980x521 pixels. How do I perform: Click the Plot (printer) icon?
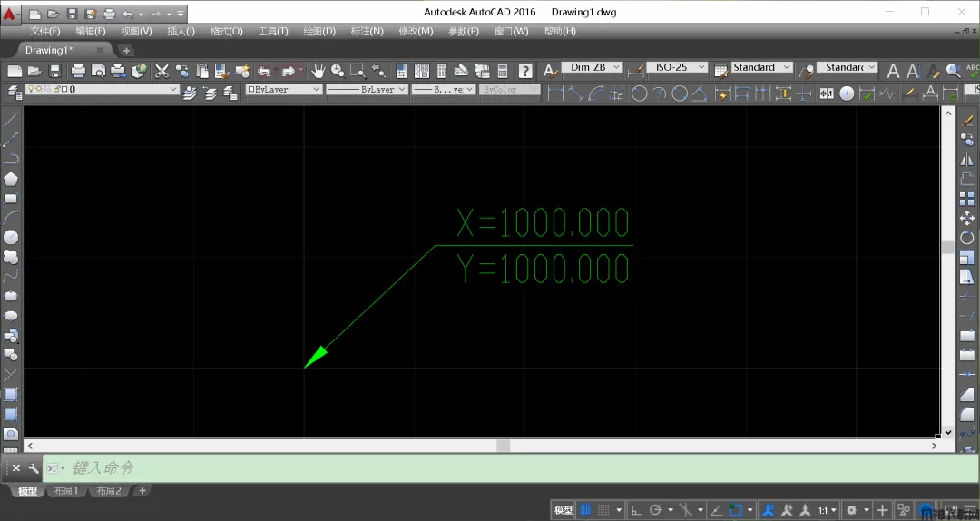[78, 71]
